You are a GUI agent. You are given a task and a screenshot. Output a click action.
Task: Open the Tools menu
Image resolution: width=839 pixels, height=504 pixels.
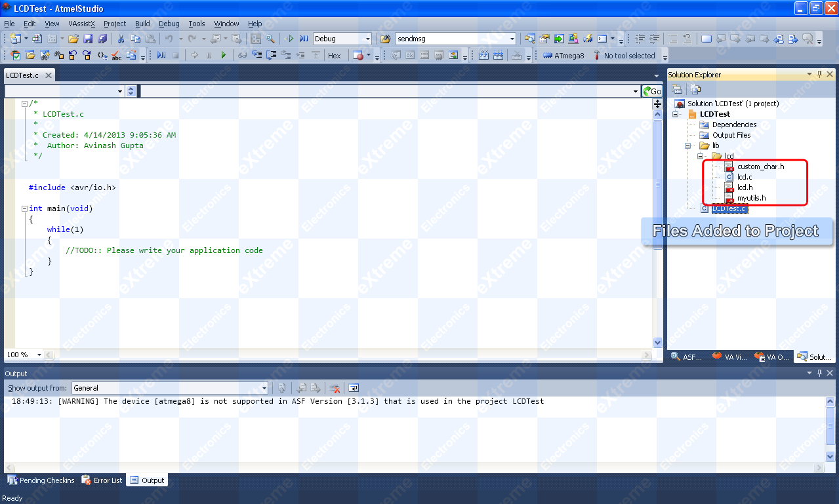click(197, 24)
